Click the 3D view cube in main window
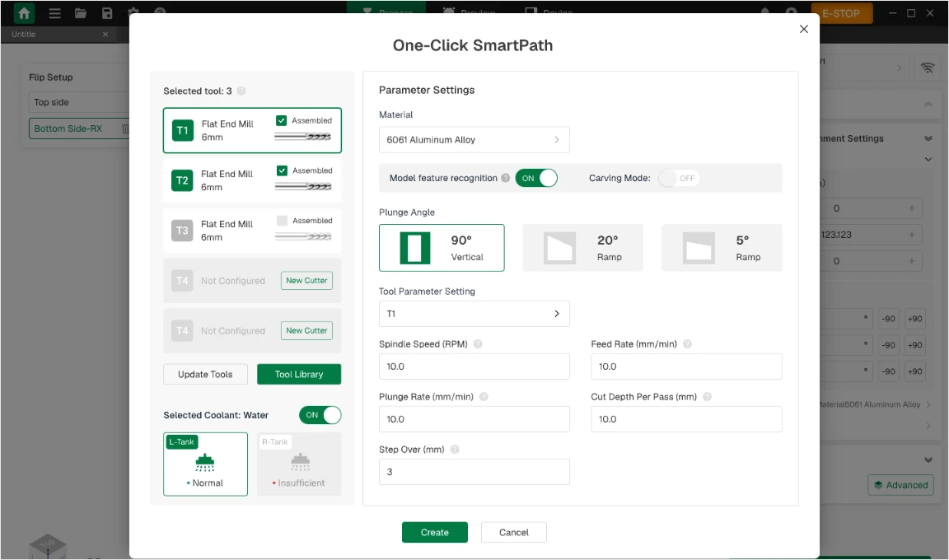 (x=47, y=545)
